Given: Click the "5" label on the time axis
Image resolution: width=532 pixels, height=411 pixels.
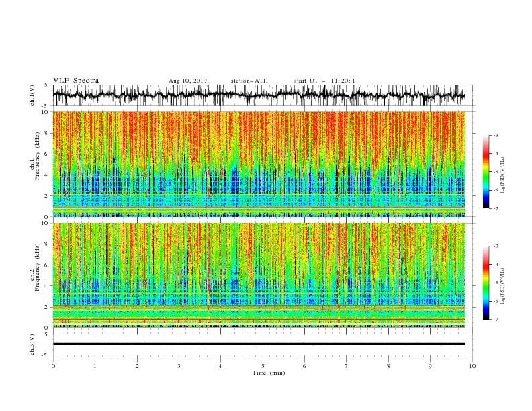Looking at the screenshot, I should coord(263,366).
